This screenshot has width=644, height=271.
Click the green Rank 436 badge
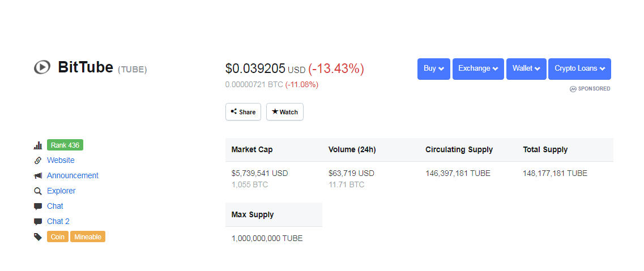(65, 145)
